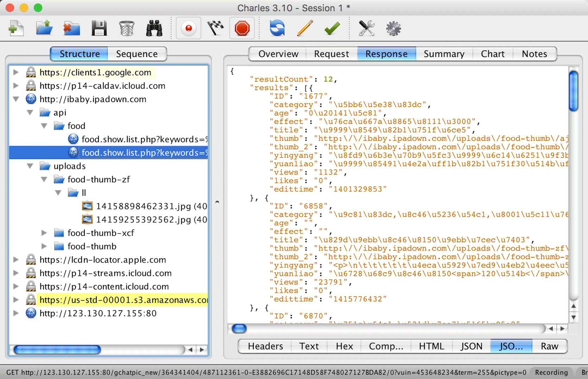Image resolution: width=588 pixels, height=379 pixels.
Task: Expand the p14-streams.icloud.com node
Action: click(x=16, y=273)
